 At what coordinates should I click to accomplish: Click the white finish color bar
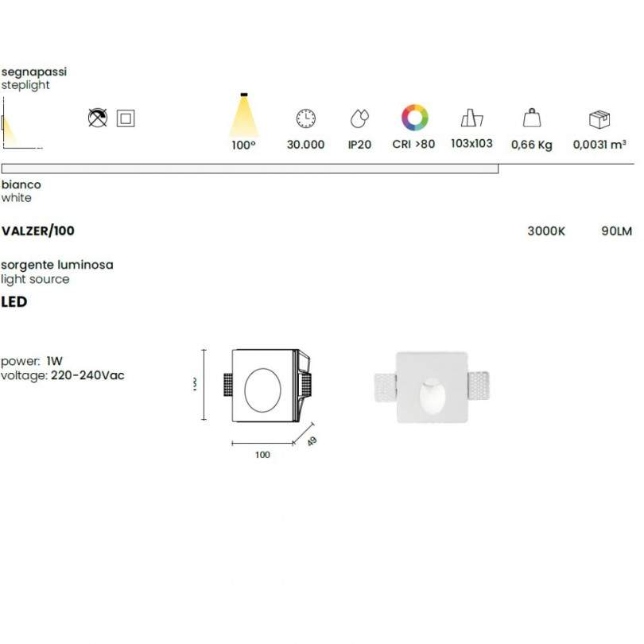click(x=250, y=169)
